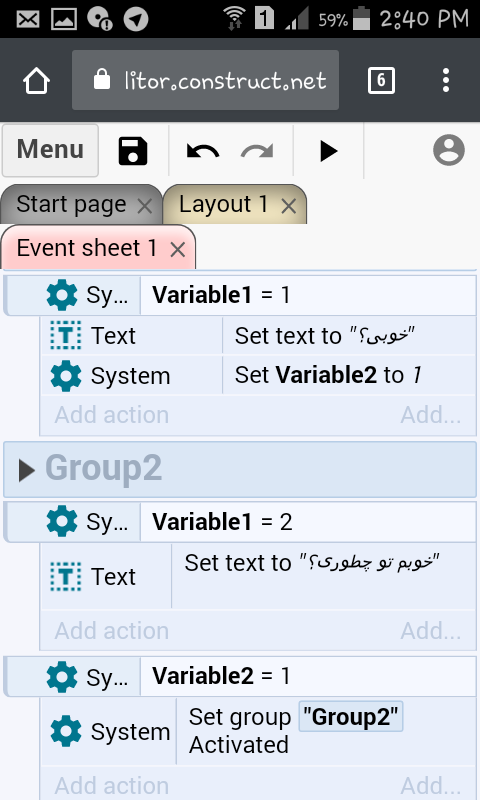Open the user account icon
The image size is (480, 800).
pos(449,150)
